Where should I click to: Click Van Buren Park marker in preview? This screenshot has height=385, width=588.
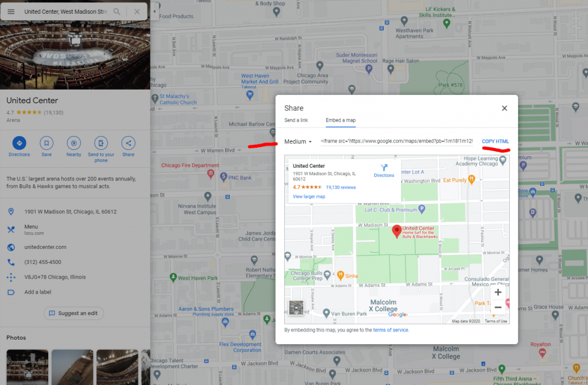pos(326,313)
